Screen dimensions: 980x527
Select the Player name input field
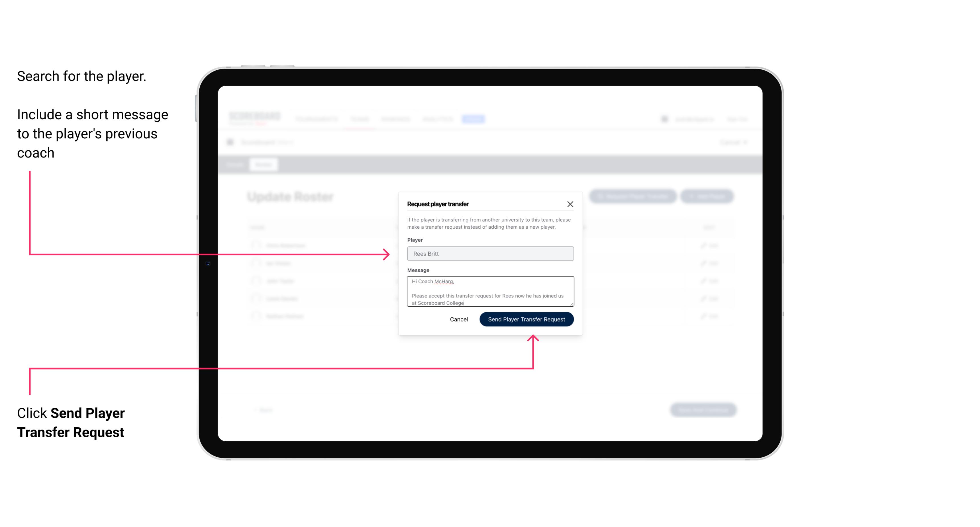click(x=489, y=254)
